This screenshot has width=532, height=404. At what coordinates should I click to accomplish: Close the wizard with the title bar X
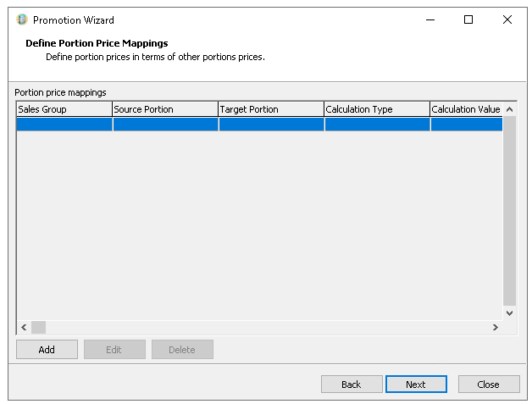[507, 20]
